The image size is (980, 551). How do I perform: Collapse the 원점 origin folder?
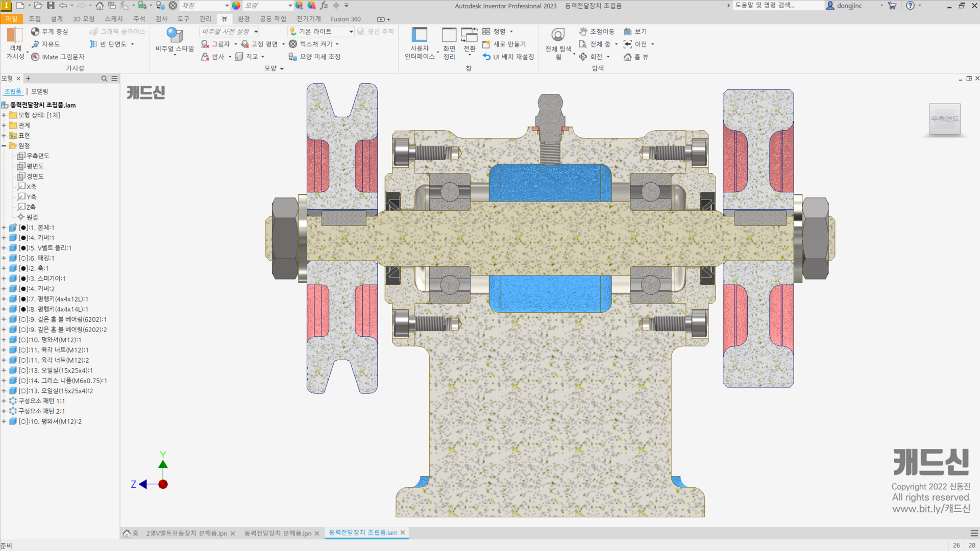tap(4, 146)
